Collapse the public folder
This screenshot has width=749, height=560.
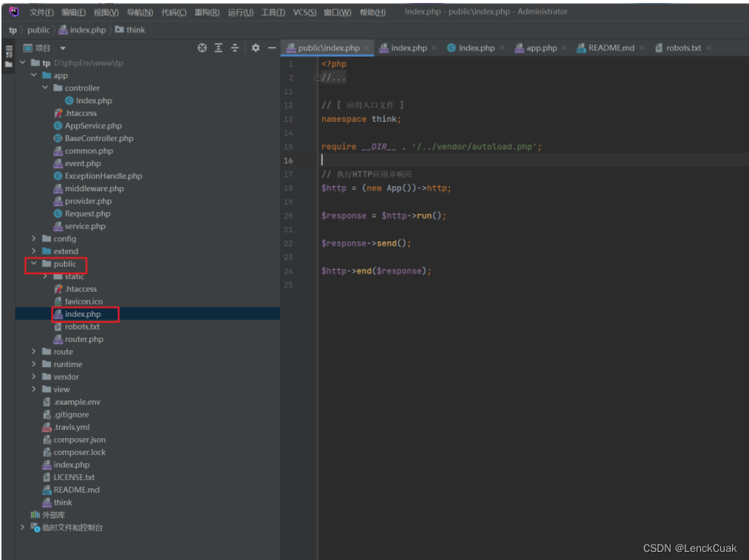[x=34, y=263]
